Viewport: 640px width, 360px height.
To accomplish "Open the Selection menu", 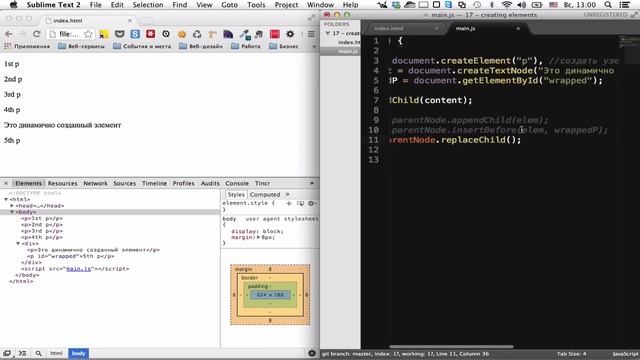I will 148,5.
